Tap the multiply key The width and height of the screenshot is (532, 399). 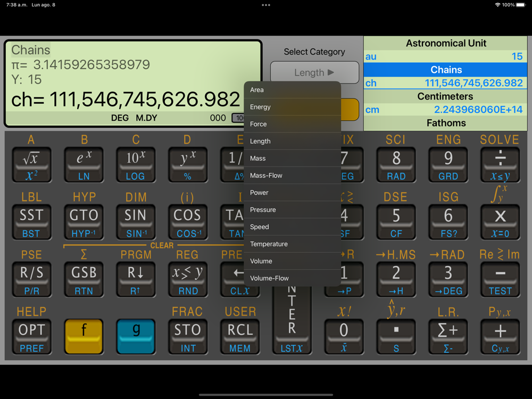tap(500, 222)
